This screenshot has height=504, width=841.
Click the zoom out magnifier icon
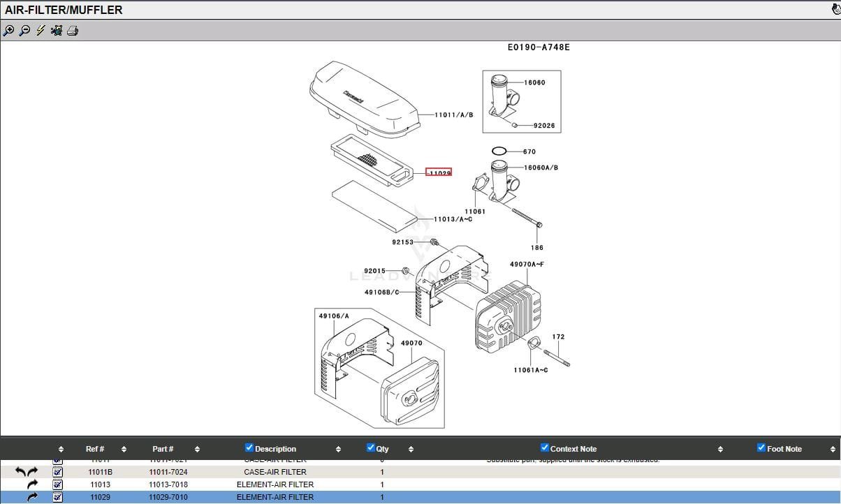point(24,31)
